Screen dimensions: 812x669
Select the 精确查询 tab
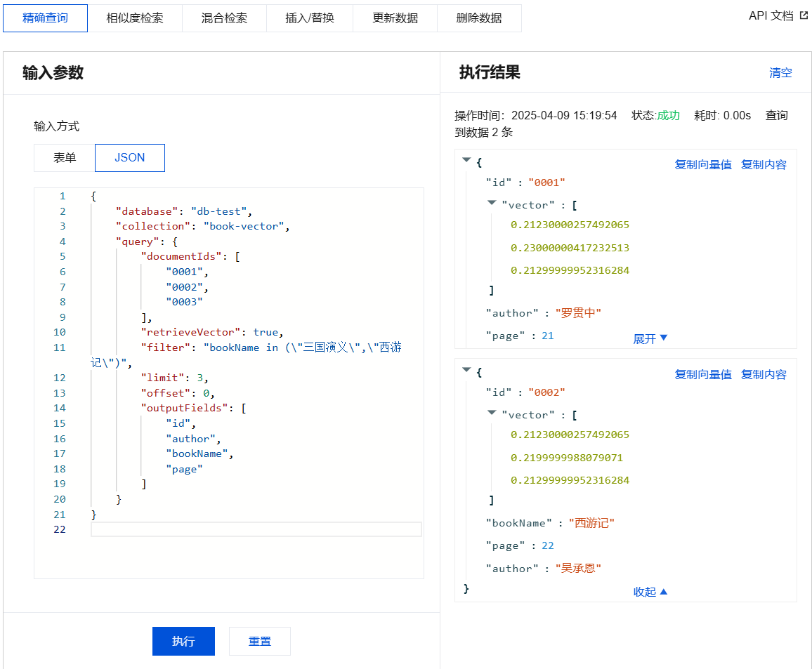pyautogui.click(x=45, y=18)
